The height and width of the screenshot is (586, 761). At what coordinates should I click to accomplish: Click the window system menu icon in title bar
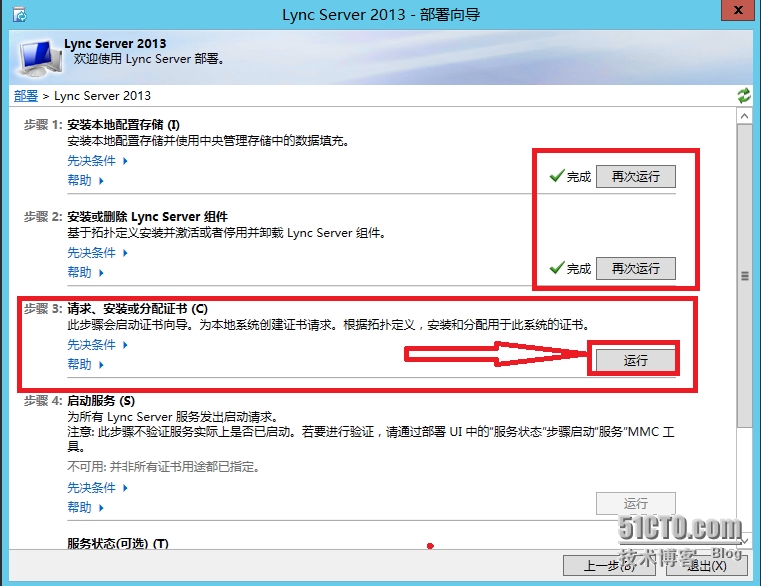pyautogui.click(x=19, y=15)
